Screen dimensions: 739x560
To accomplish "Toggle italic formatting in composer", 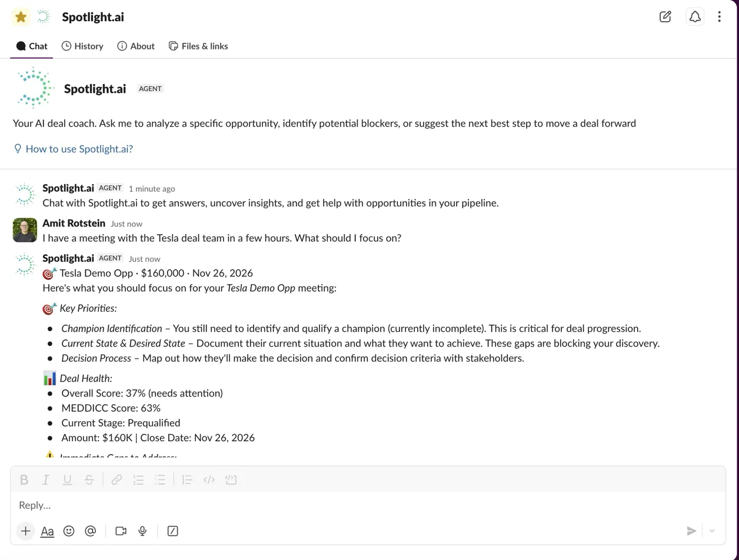I will click(45, 480).
